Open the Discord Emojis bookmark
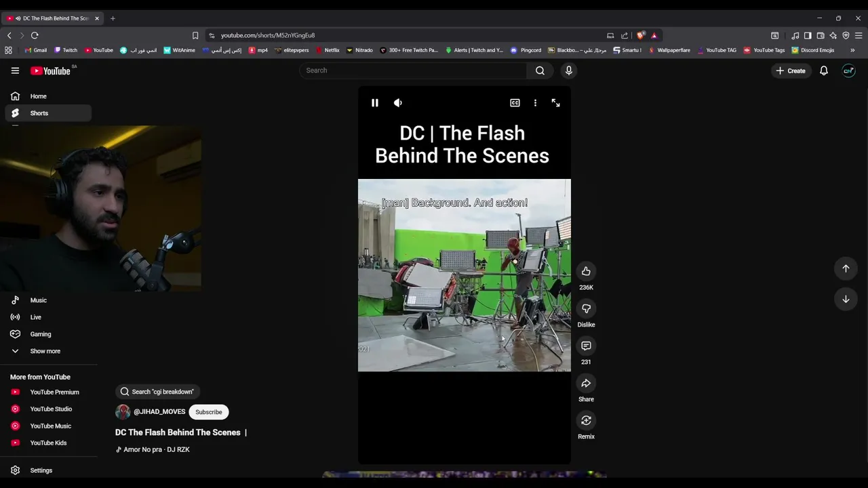 point(813,50)
